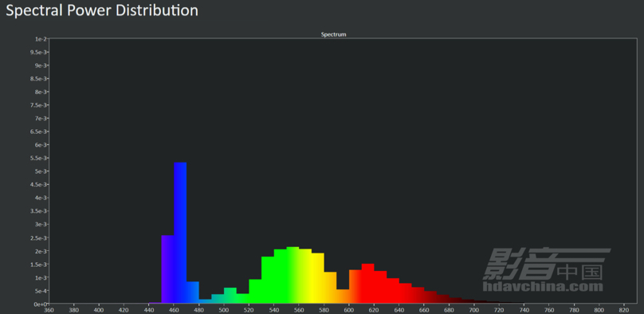The height and width of the screenshot is (314, 644).
Task: Click the hdavchina.com watermark text
Action: tap(543, 286)
